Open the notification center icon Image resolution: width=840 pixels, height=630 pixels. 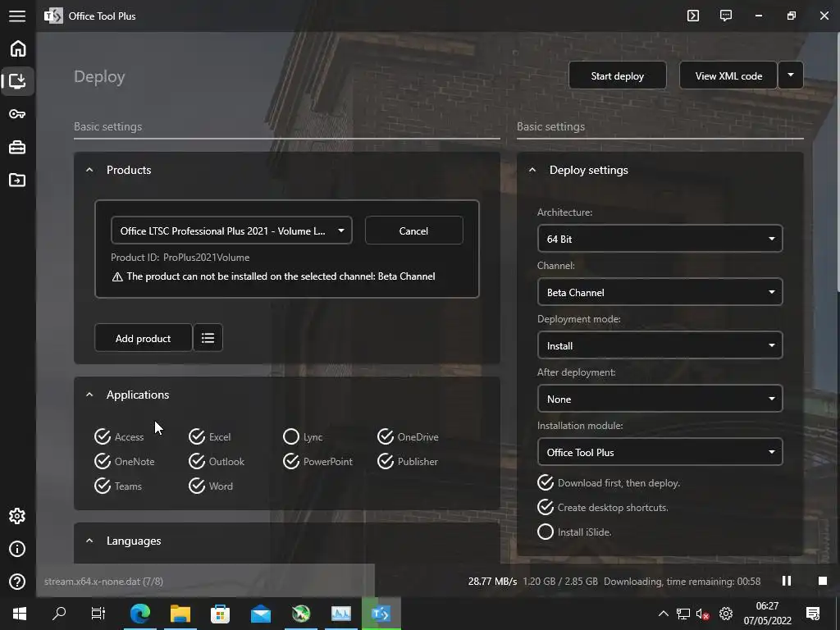click(813, 614)
